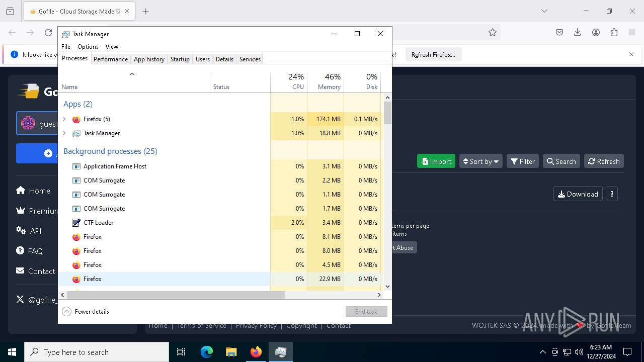Sort processes by the Name column
Image resolution: width=644 pixels, height=362 pixels.
point(134,82)
